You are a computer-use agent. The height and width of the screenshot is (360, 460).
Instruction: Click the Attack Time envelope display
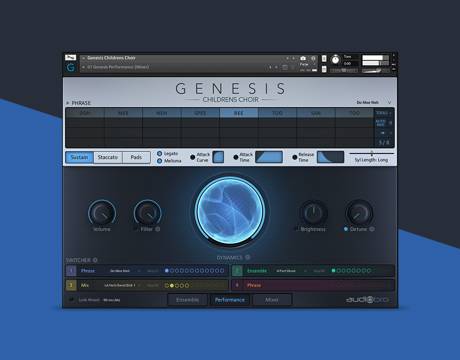point(269,157)
